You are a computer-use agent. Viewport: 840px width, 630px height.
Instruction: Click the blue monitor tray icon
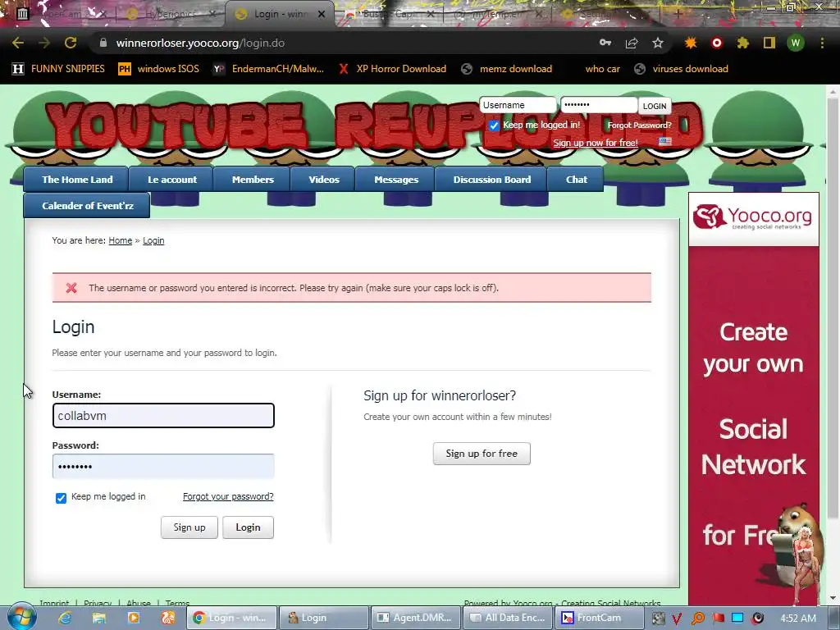pyautogui.click(x=737, y=619)
